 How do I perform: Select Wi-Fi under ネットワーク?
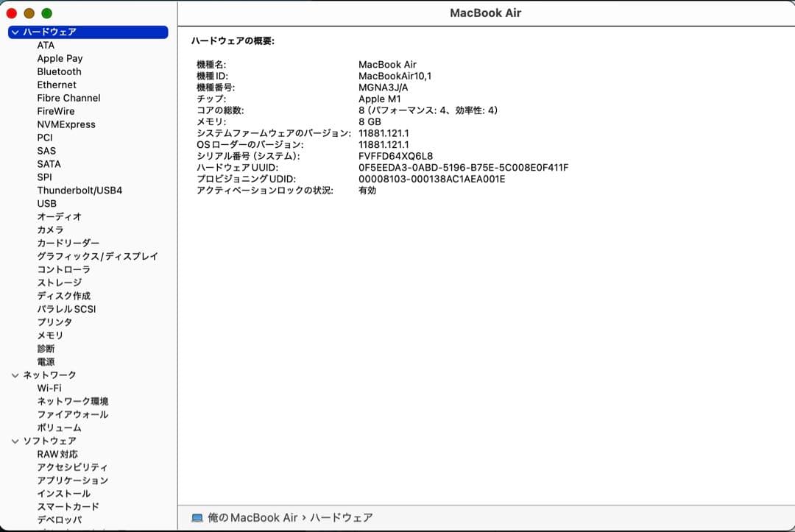pos(49,388)
